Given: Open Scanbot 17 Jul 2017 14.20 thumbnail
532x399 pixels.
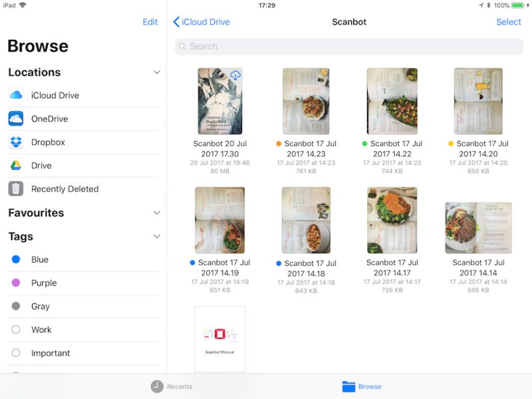Looking at the screenshot, I should pos(478,101).
